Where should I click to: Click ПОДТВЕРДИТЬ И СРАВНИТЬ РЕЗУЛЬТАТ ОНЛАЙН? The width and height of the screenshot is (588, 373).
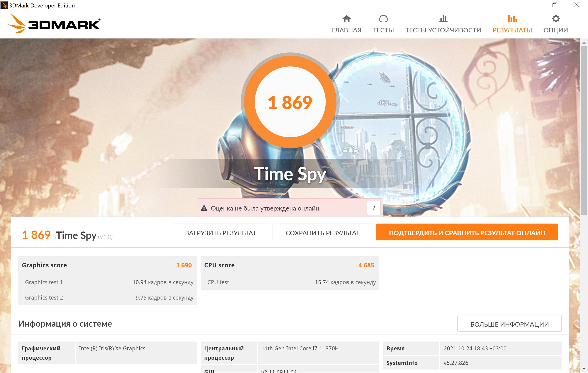pos(467,232)
